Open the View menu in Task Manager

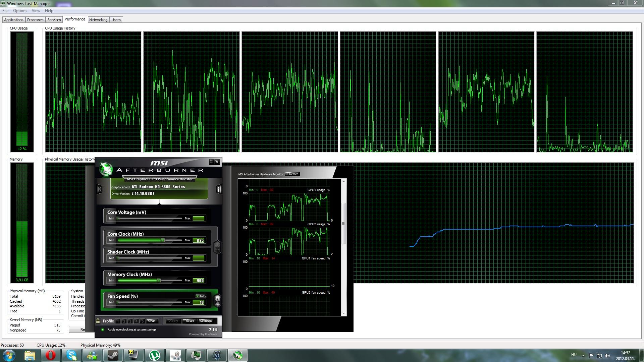tap(36, 11)
